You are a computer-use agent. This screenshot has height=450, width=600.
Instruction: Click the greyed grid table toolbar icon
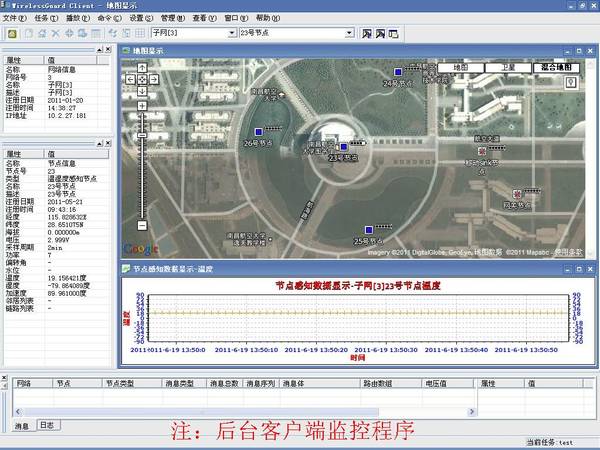[x=140, y=34]
